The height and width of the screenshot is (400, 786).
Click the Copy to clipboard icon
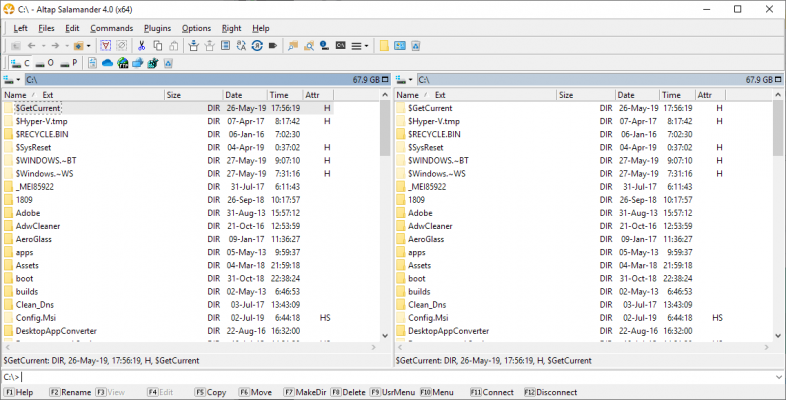pyautogui.click(x=158, y=46)
